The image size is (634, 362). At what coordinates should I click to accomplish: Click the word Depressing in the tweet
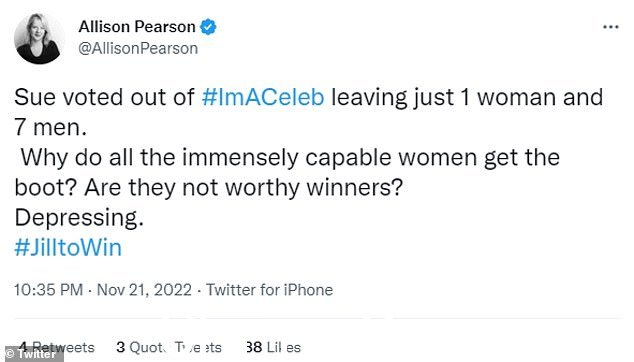click(x=79, y=218)
